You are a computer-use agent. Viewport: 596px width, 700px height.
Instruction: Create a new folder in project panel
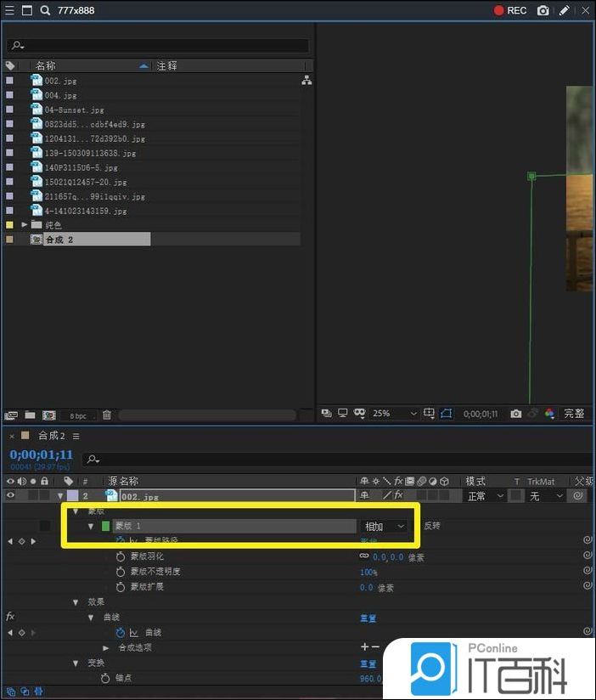click(x=30, y=415)
